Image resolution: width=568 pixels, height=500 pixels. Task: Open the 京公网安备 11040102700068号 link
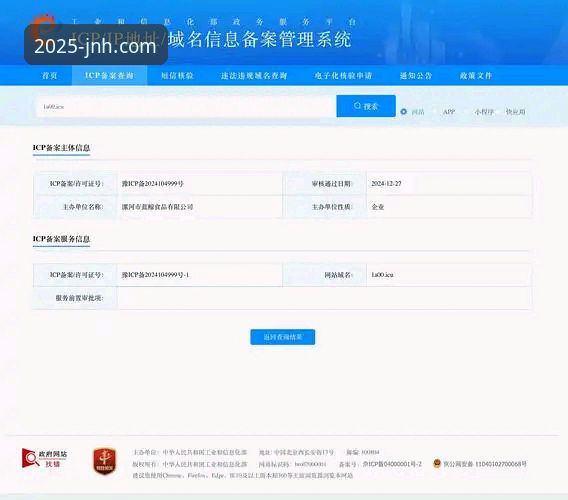coord(485,464)
